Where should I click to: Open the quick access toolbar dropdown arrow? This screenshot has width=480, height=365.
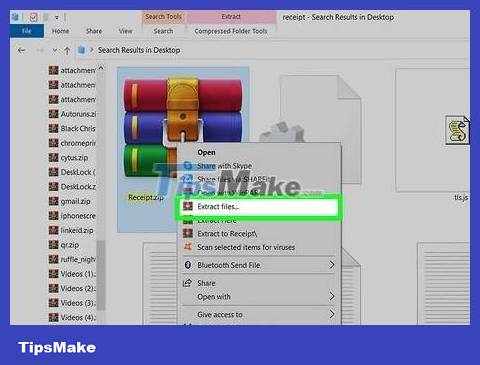(57, 17)
